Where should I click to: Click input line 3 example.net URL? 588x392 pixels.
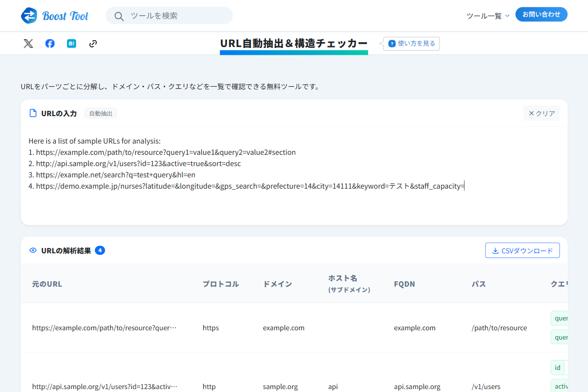116,174
